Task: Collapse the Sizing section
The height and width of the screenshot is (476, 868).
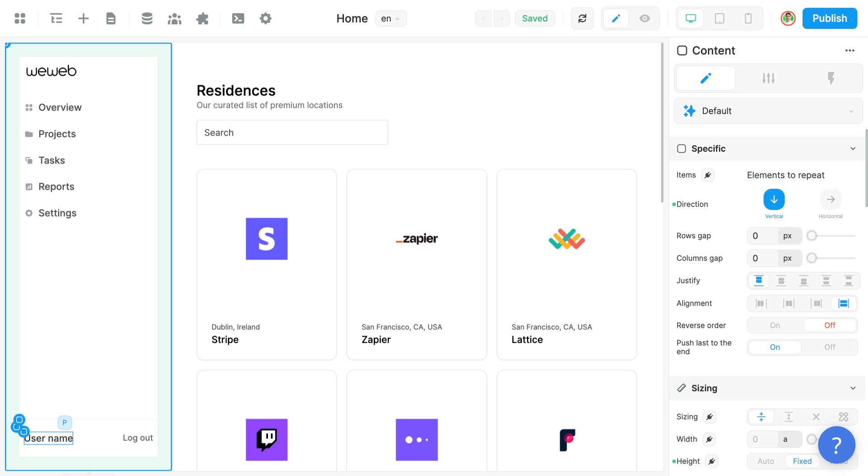Action: pos(853,388)
